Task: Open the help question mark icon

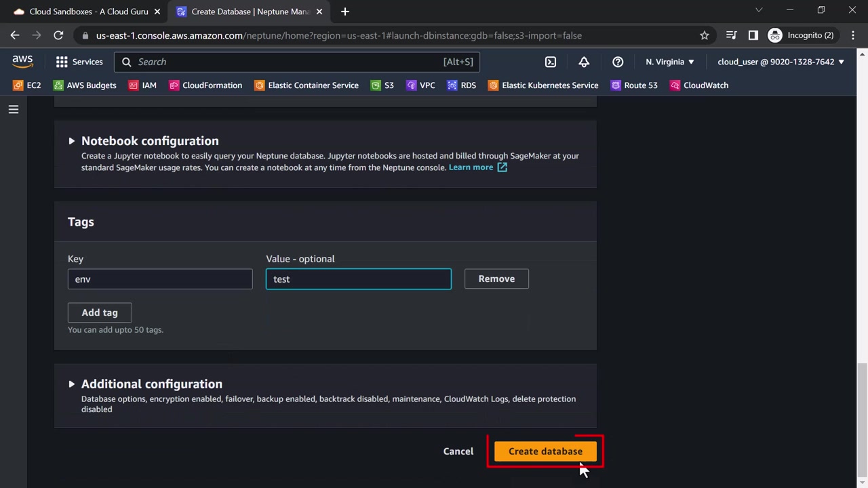Action: tap(618, 62)
